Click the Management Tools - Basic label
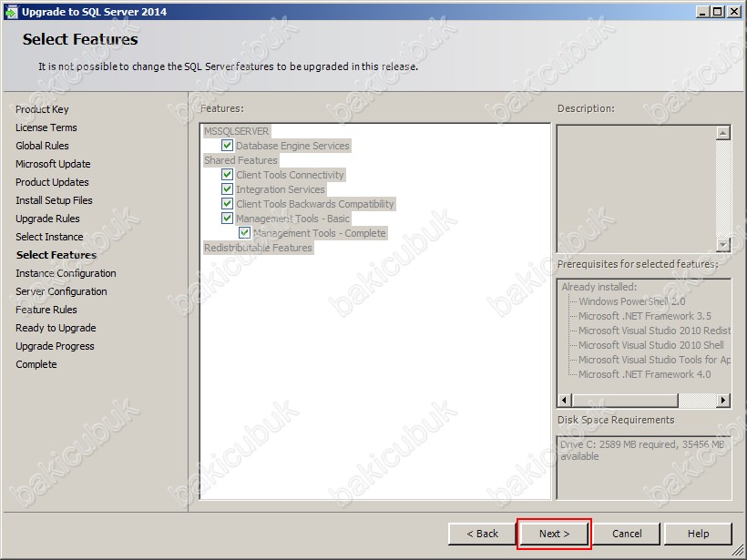This screenshot has width=747, height=560. (292, 219)
